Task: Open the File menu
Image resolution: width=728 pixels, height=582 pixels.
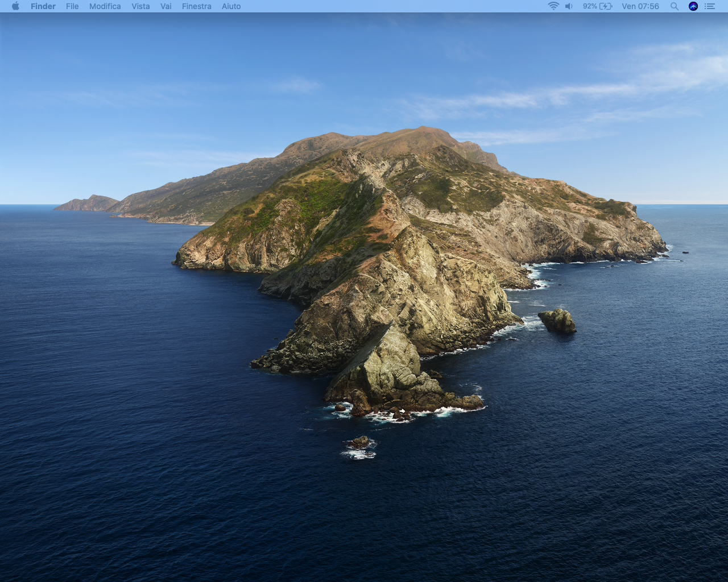Action: [72, 6]
